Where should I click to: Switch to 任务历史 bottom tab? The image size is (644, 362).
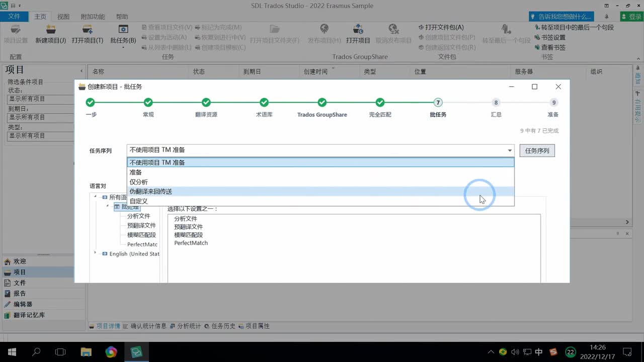click(219, 326)
